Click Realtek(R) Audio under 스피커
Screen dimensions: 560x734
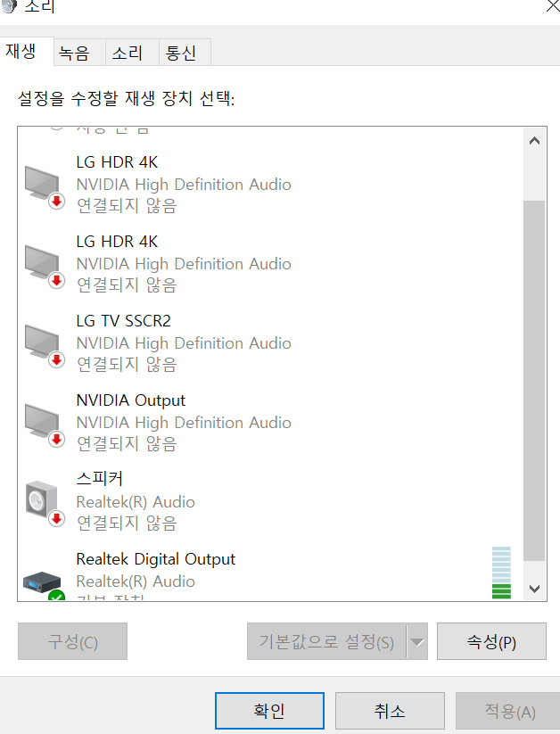tap(136, 502)
